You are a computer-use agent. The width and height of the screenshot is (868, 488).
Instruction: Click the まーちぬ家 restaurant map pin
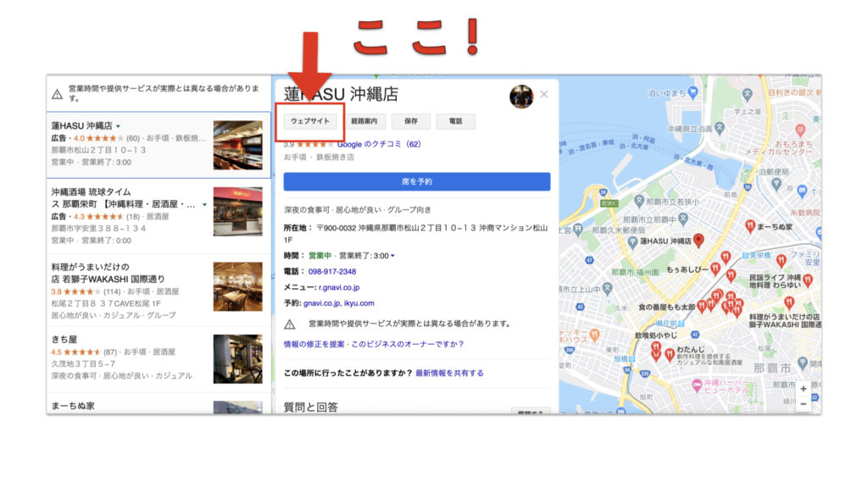pos(749,225)
